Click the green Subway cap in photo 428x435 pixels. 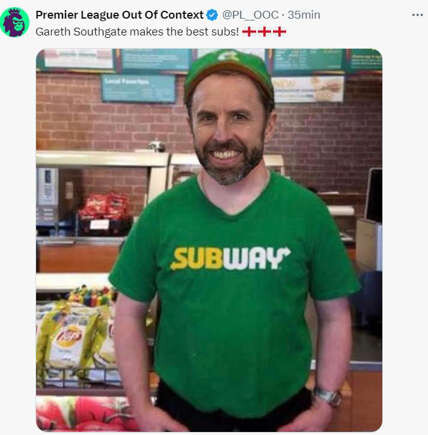coord(229,72)
